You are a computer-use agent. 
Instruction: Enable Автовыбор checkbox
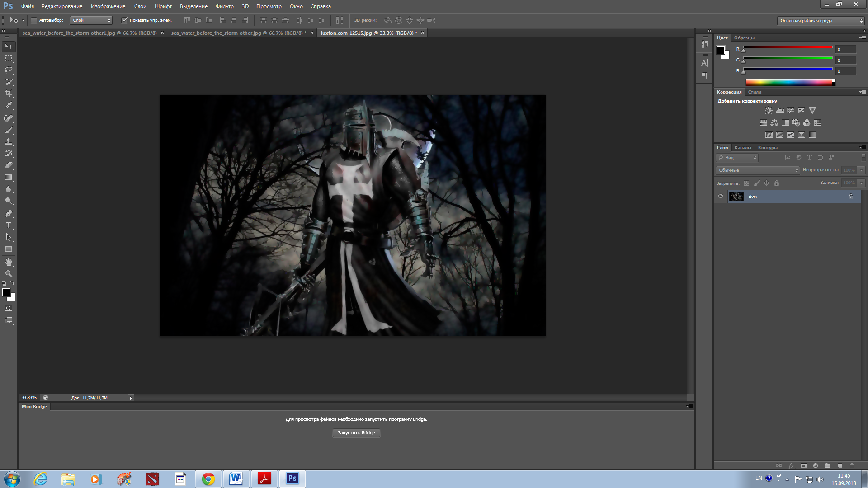(34, 20)
